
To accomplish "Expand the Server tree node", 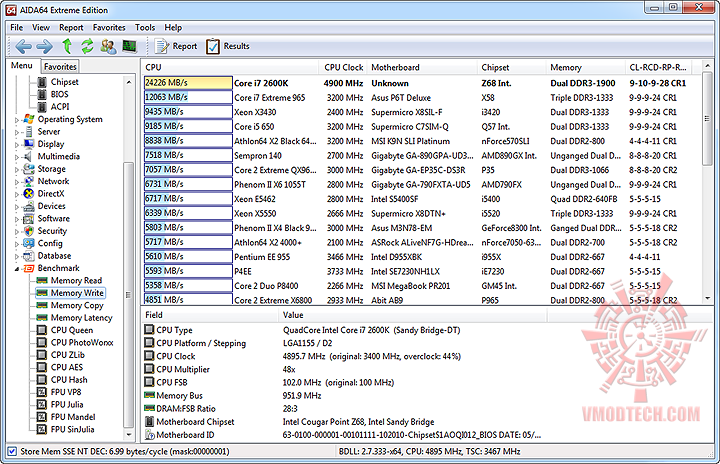I will click(17, 132).
